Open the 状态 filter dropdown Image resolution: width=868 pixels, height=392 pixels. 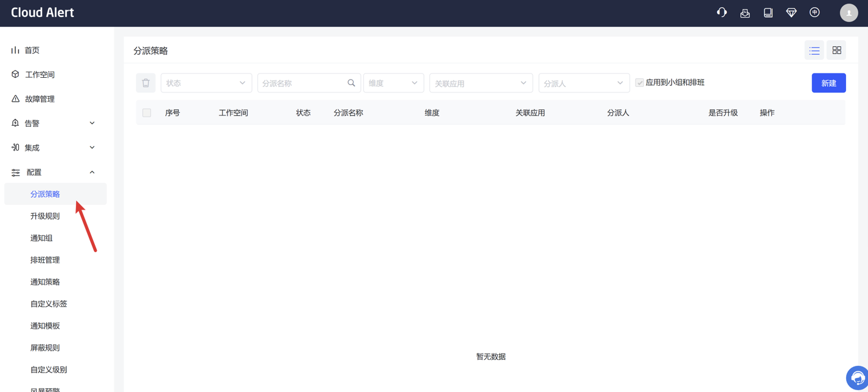tap(206, 83)
